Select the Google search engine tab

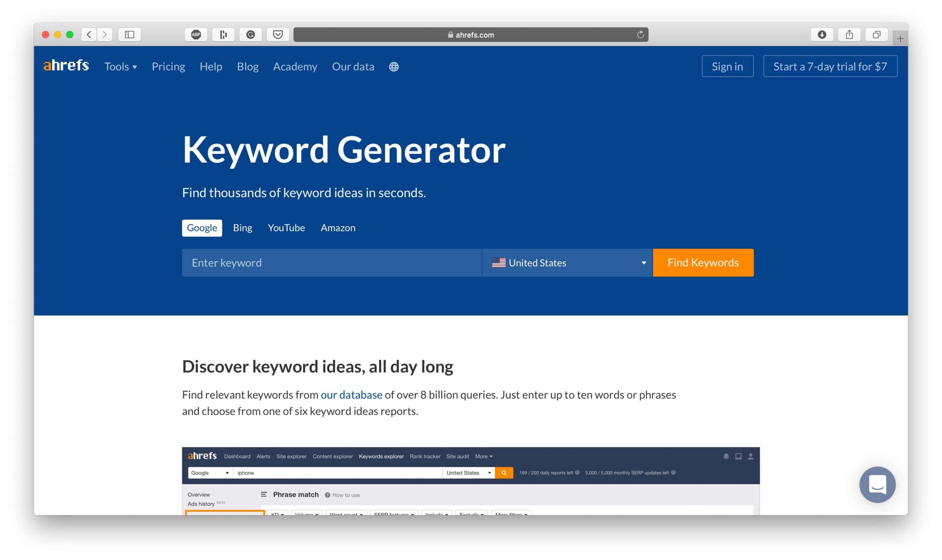pos(202,228)
